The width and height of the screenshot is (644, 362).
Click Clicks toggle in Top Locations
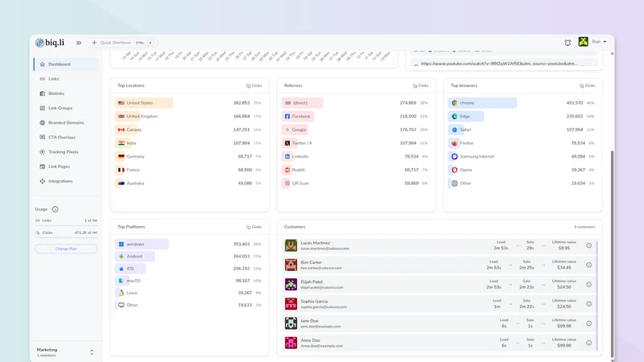coord(254,86)
